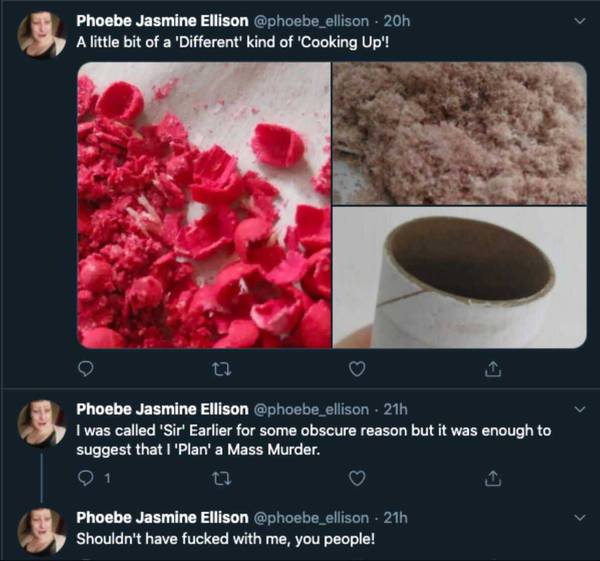Share the 'called Sir' tweet

pyautogui.click(x=491, y=479)
